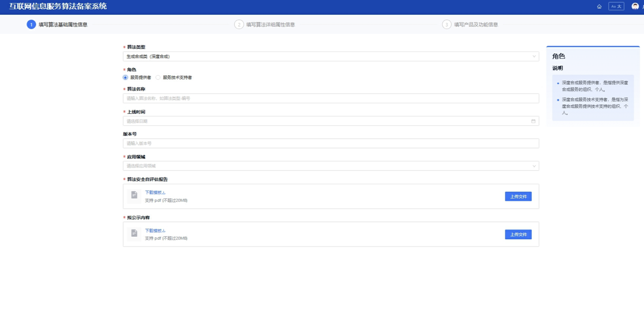This screenshot has height=323, width=644.
Task: Click the document icon under 拟公示内容
Action: click(x=134, y=234)
